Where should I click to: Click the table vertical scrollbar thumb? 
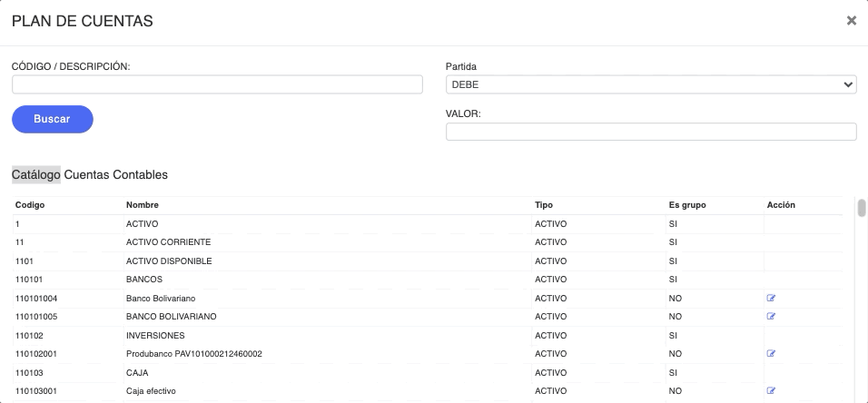click(861, 209)
